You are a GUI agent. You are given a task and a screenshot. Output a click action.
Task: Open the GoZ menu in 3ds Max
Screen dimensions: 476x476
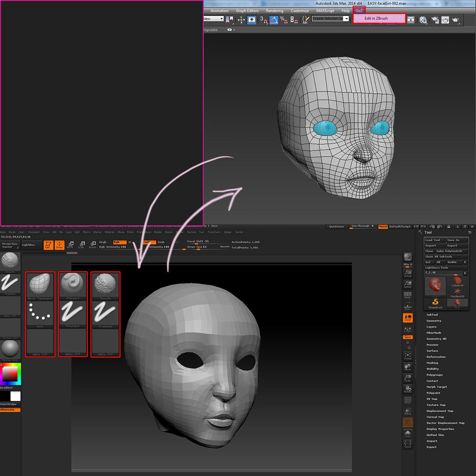pos(359,10)
